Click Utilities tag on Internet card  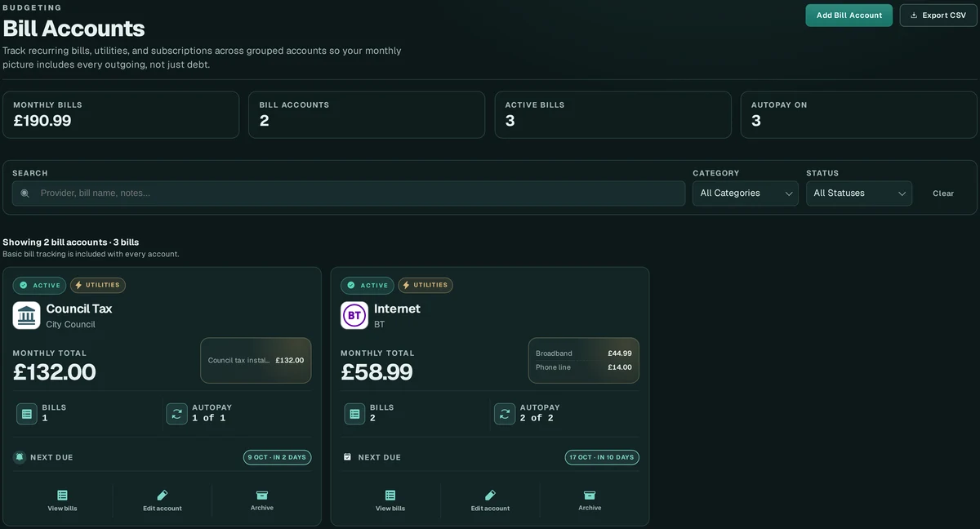point(425,286)
